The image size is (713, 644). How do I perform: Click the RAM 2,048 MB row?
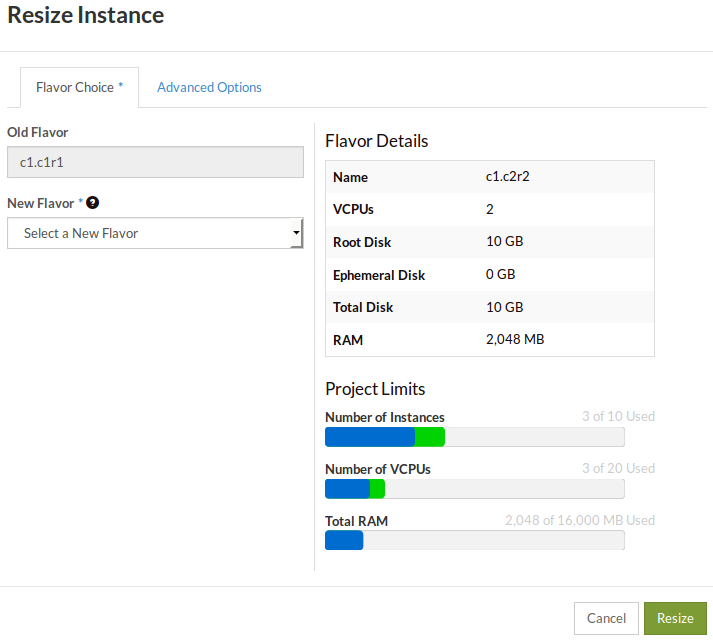(490, 340)
